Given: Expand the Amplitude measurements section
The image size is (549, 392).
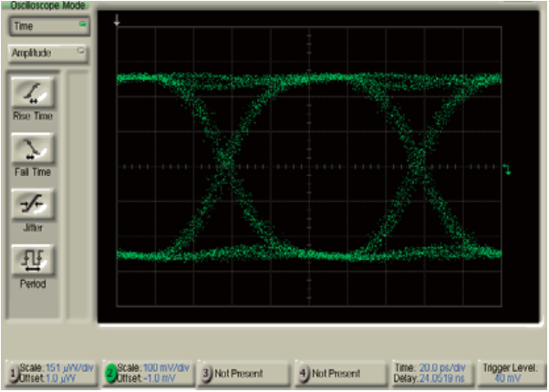Looking at the screenshot, I should (x=46, y=53).
